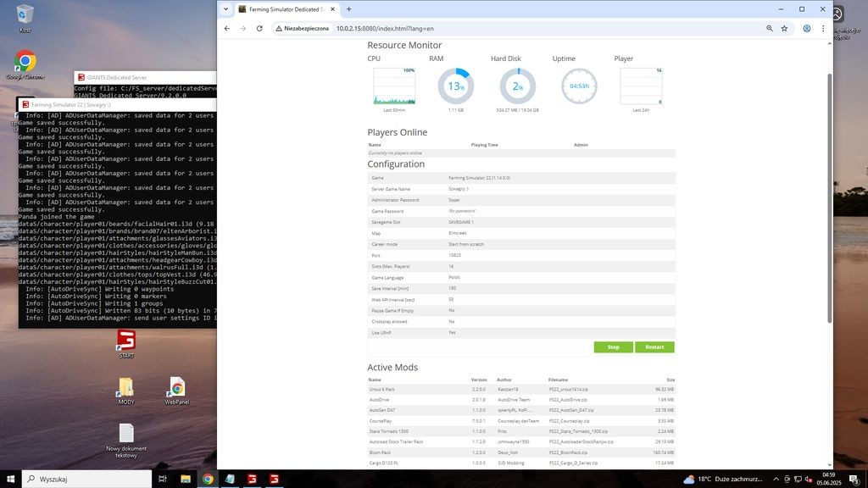The image size is (868, 488).
Task: Click the Port value 10823
Action: point(454,255)
